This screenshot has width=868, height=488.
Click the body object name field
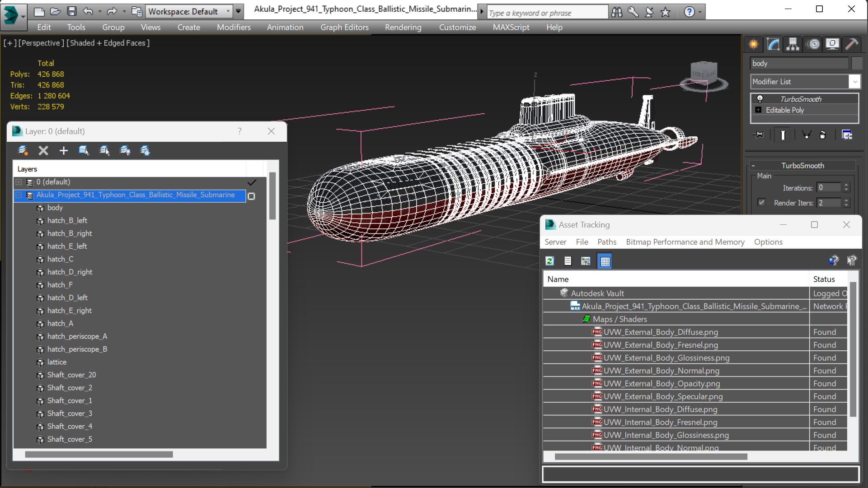click(799, 63)
